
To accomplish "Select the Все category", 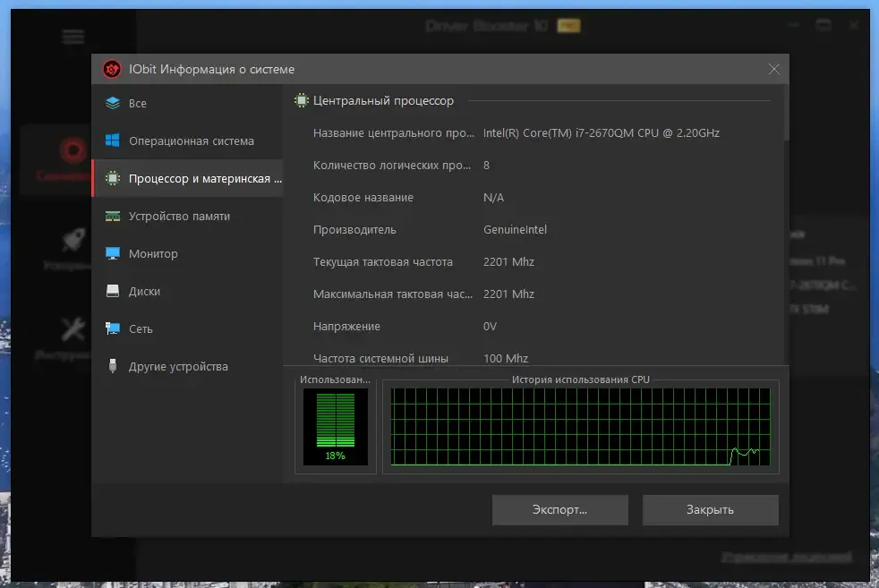I will pos(188,103).
